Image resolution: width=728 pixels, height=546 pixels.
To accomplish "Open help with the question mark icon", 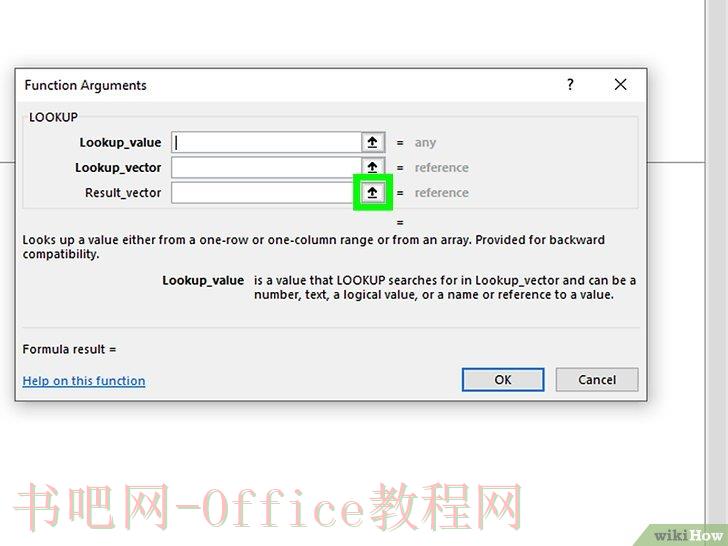I will pyautogui.click(x=570, y=84).
